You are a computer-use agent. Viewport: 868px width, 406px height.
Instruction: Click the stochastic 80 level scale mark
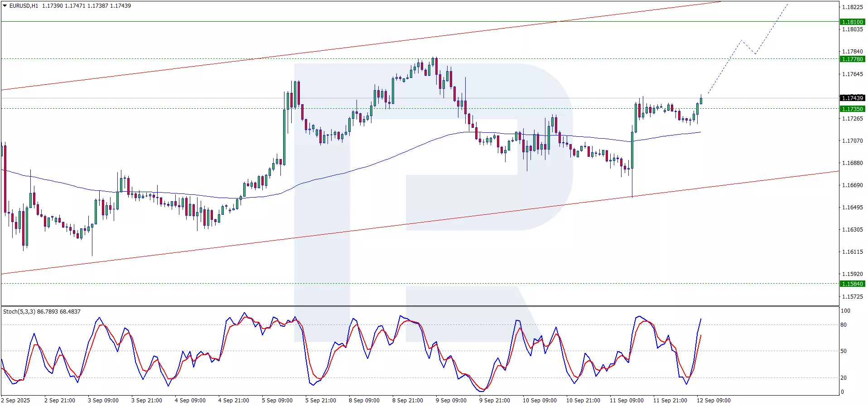(x=844, y=324)
